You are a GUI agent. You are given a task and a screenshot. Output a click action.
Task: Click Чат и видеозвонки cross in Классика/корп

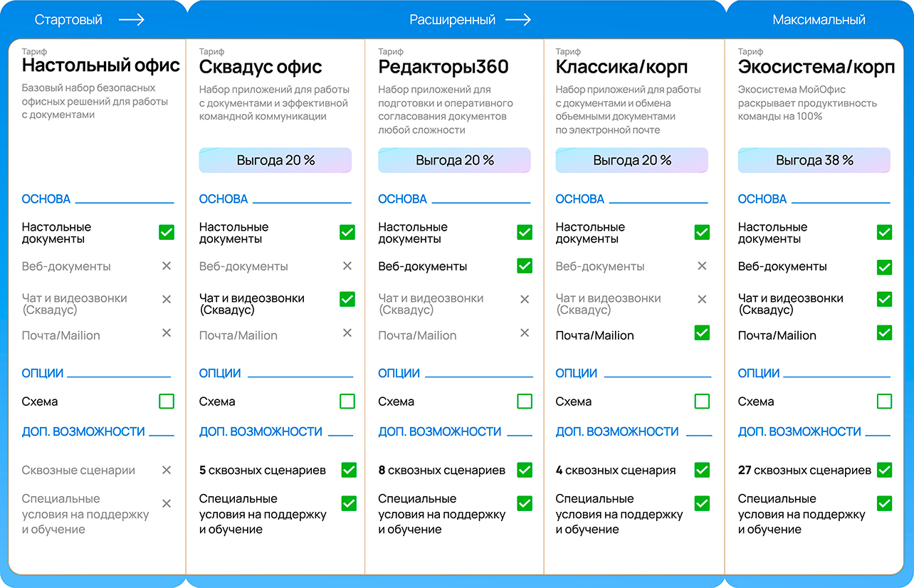[702, 299]
